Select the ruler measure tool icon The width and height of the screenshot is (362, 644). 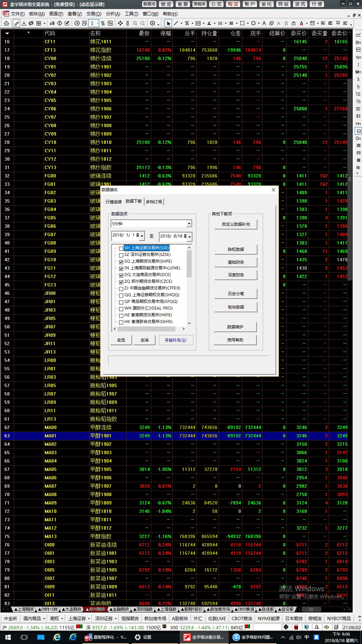coord(16,23)
